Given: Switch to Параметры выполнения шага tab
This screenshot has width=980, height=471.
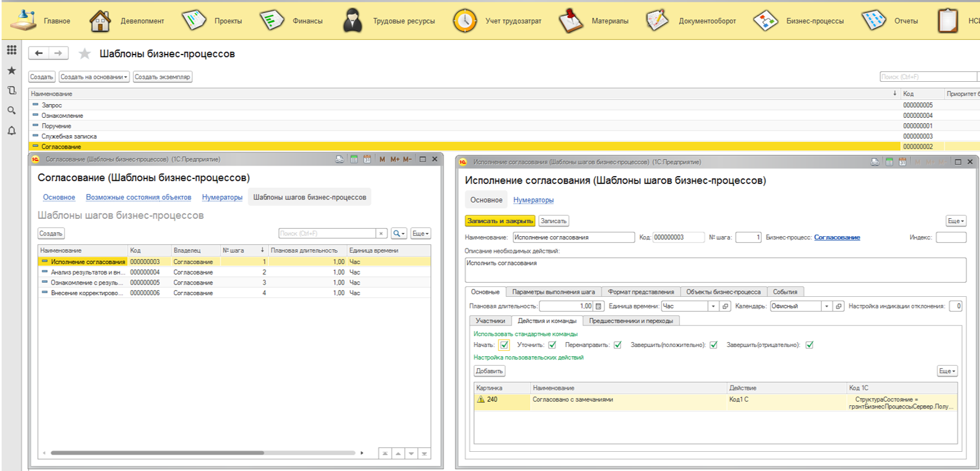Looking at the screenshot, I should point(554,292).
